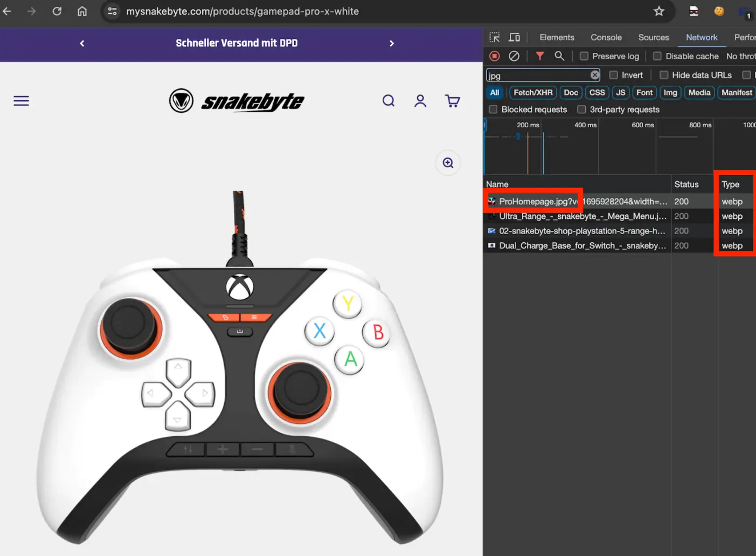
Task: Show previous announcement with left chevron
Action: [82, 43]
